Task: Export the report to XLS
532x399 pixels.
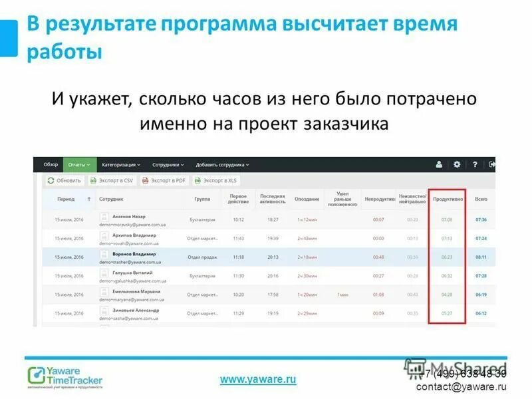Action: pos(215,180)
